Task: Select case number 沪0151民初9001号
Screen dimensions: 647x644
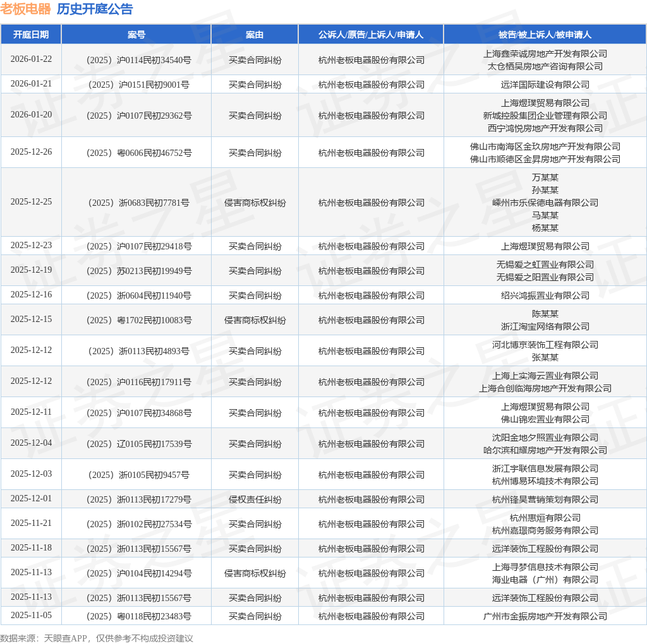Action: click(x=138, y=85)
